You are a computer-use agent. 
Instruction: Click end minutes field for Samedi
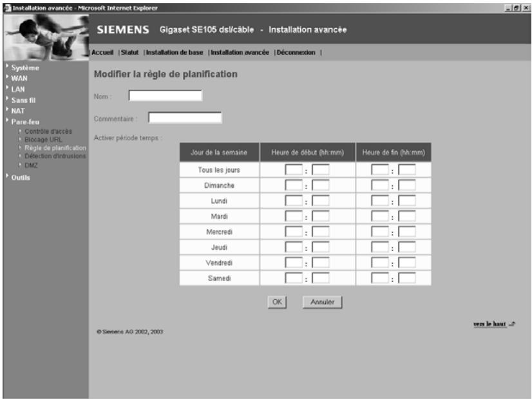pyautogui.click(x=407, y=278)
